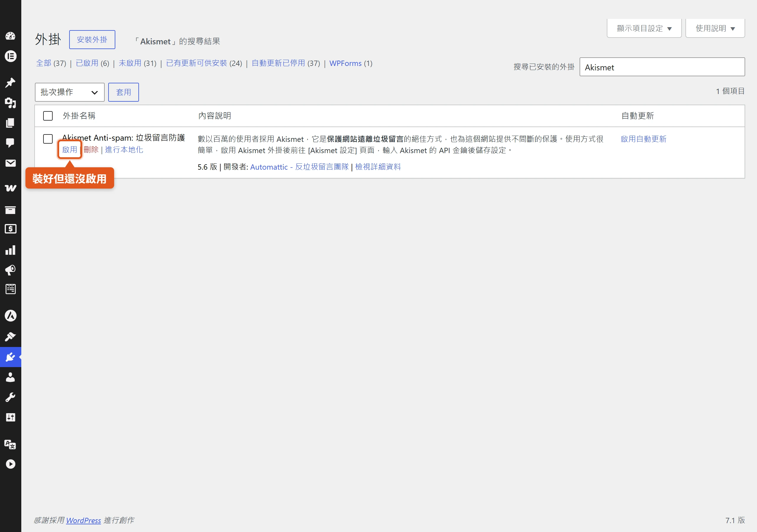Click the play-circle expand menu icon
This screenshot has width=757, height=532.
[x=11, y=464]
